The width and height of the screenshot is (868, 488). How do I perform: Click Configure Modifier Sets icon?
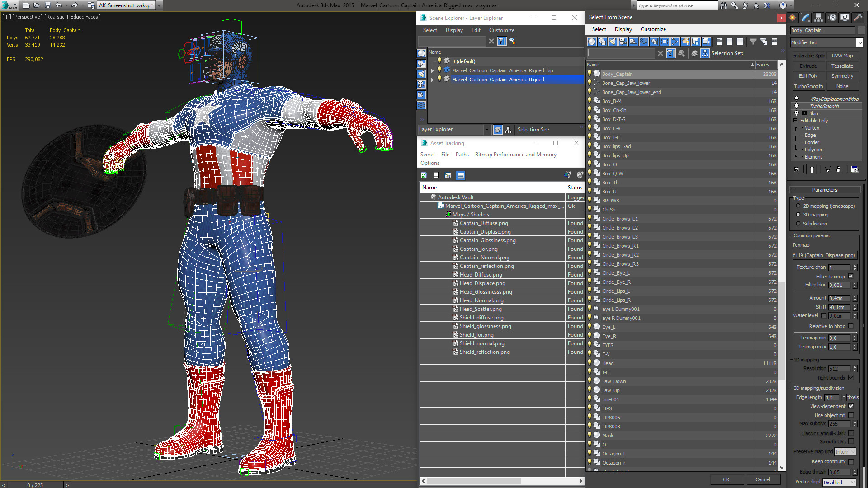854,169
